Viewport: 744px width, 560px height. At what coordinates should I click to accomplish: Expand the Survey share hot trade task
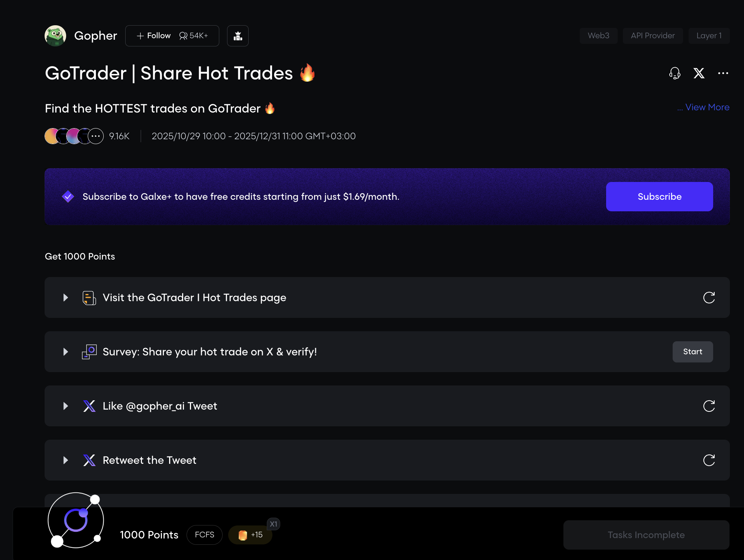[66, 352]
